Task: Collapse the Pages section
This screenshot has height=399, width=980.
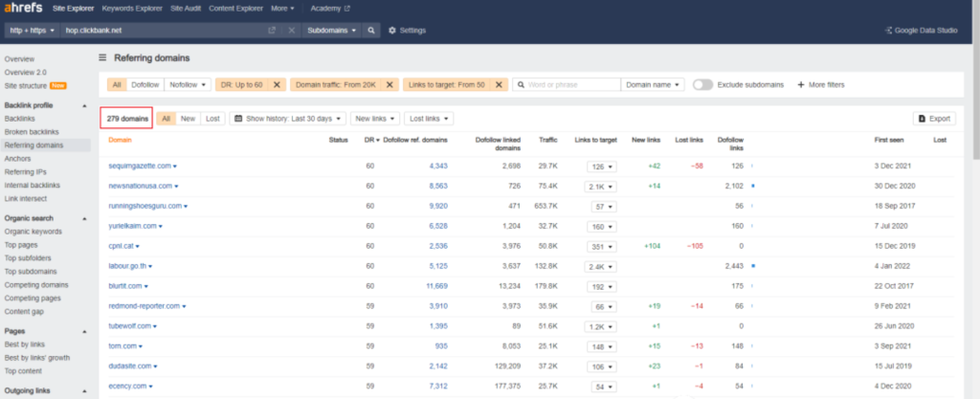Action: coord(84,332)
